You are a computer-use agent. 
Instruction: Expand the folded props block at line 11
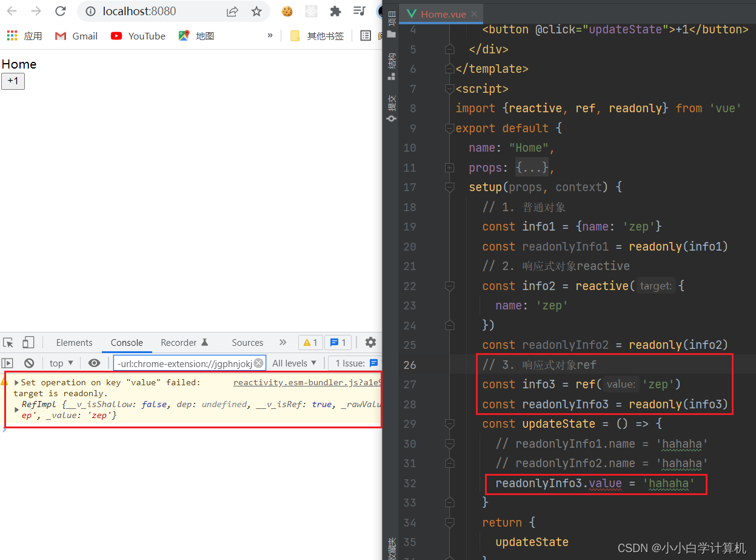[449, 167]
